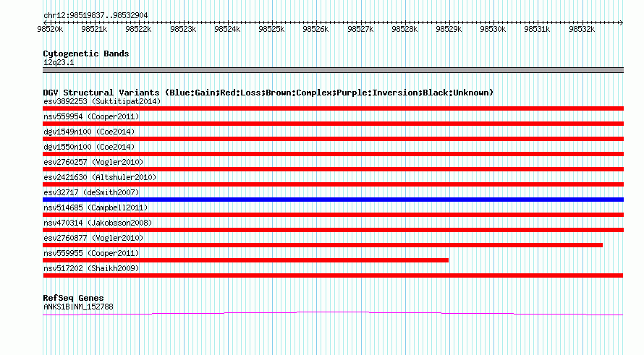Select the red loss bar below nsv559954
644x355 pixels.
tap(333, 124)
